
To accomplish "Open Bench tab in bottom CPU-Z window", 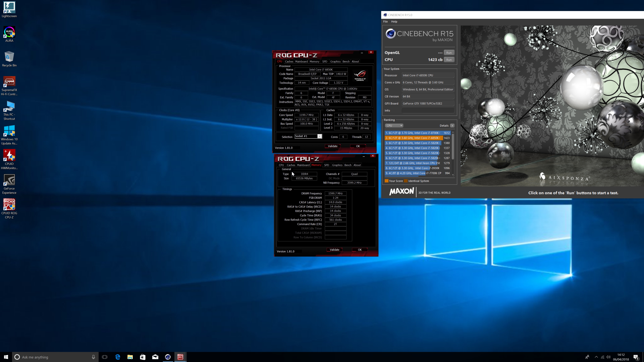I will pyautogui.click(x=348, y=165).
